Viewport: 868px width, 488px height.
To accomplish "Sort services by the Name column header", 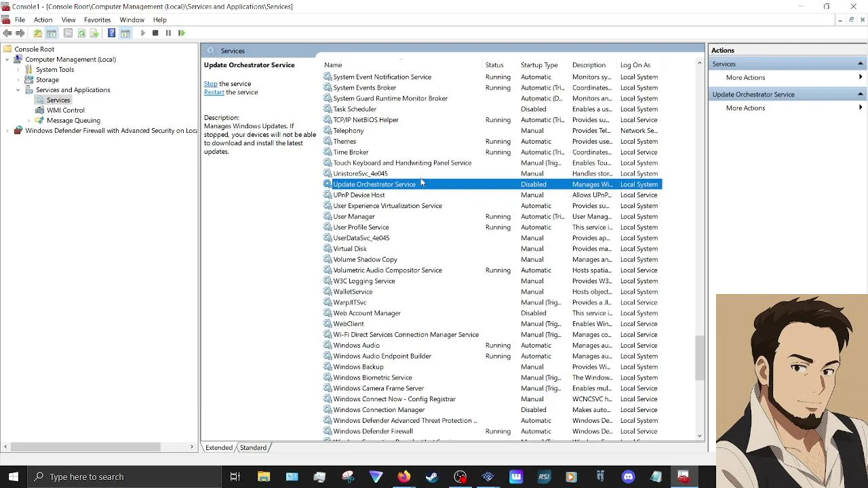I will 402,65.
